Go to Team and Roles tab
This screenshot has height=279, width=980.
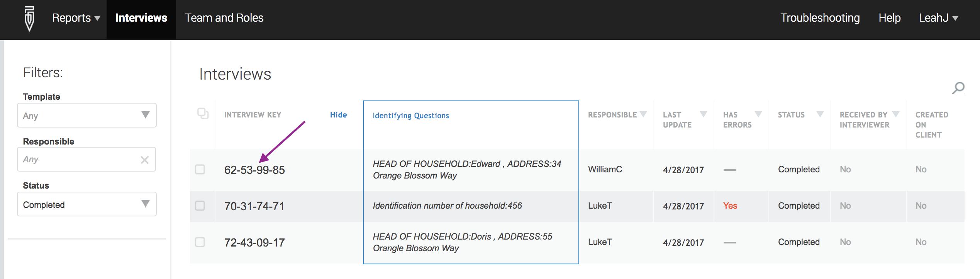(224, 18)
